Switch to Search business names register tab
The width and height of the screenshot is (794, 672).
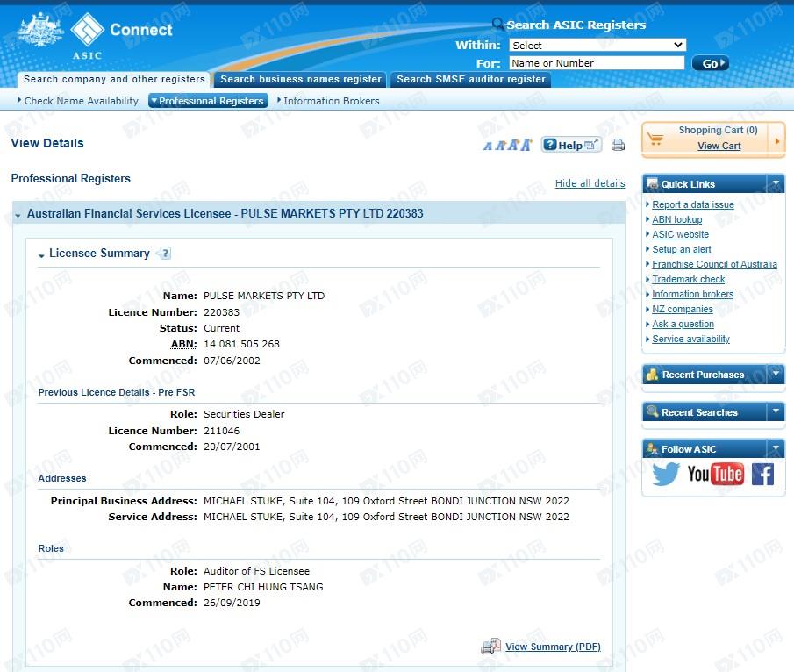coord(300,79)
